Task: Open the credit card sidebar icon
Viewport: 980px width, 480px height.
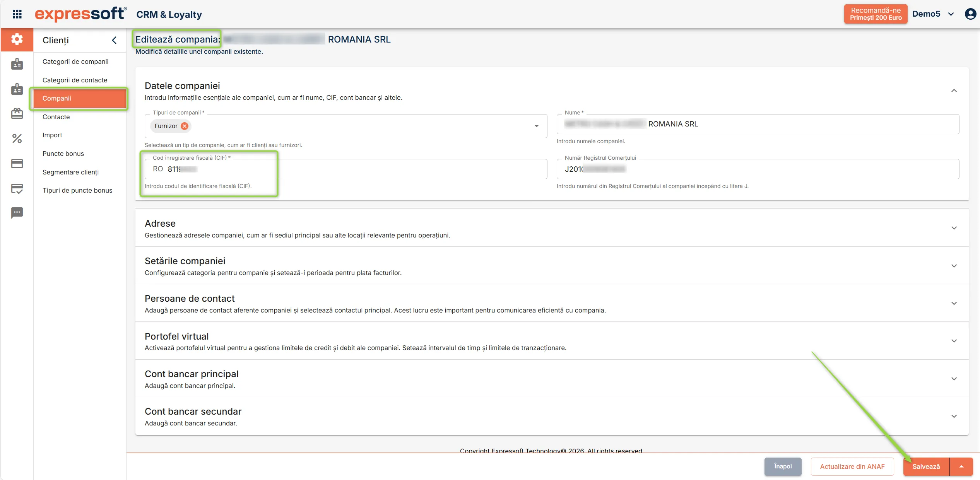Action: coord(17,164)
